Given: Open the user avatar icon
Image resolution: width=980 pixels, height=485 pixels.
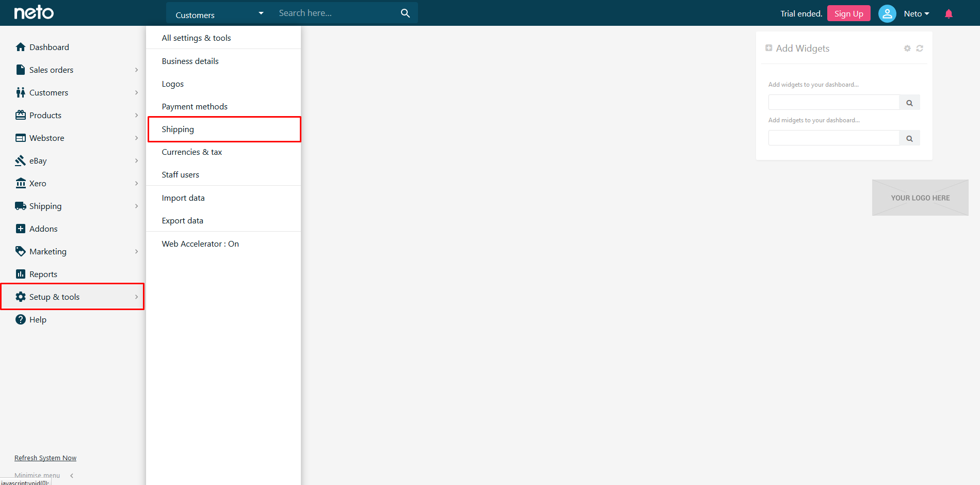Looking at the screenshot, I should coord(887,14).
